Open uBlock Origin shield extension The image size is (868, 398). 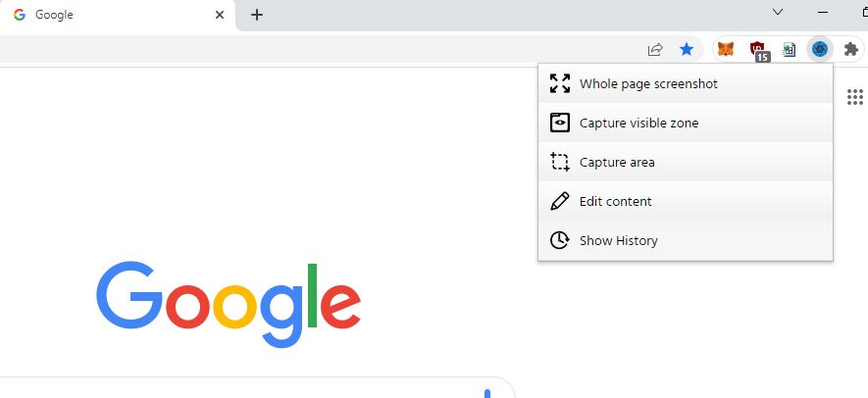(x=758, y=50)
